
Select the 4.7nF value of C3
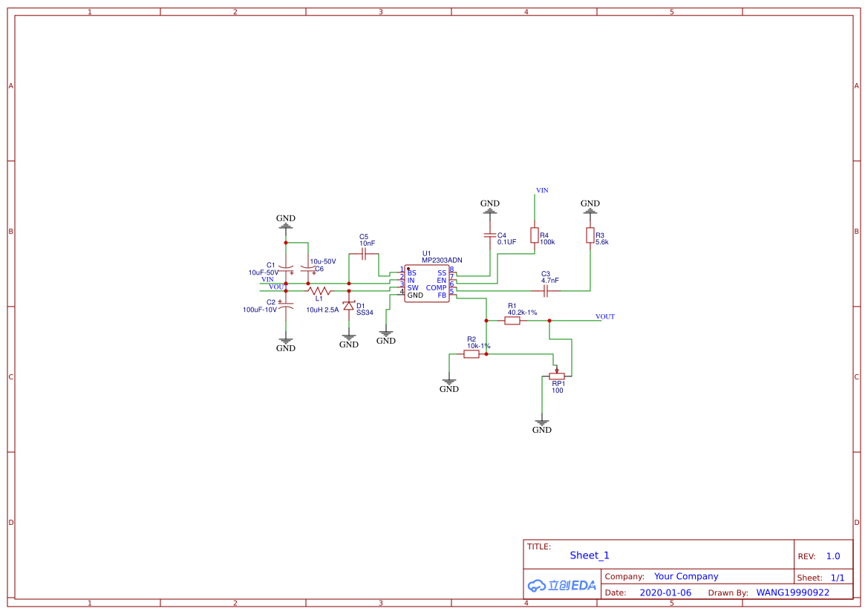point(549,281)
